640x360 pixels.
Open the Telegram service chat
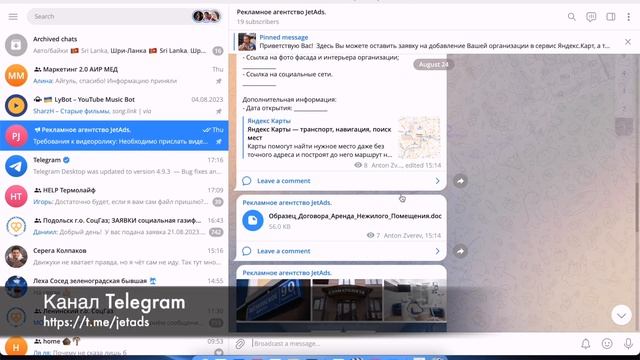click(114, 166)
